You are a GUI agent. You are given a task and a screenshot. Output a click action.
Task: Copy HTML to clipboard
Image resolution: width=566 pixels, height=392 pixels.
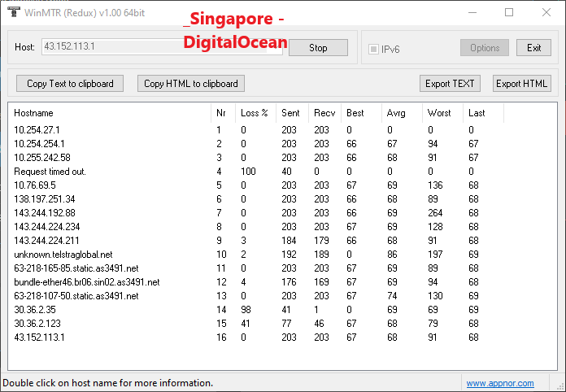pyautogui.click(x=191, y=84)
